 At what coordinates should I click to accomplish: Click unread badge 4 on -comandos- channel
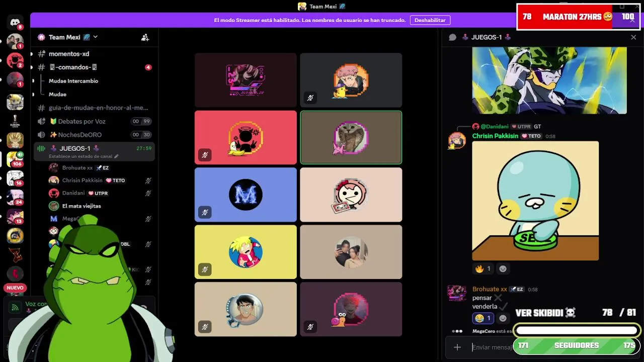click(x=148, y=67)
